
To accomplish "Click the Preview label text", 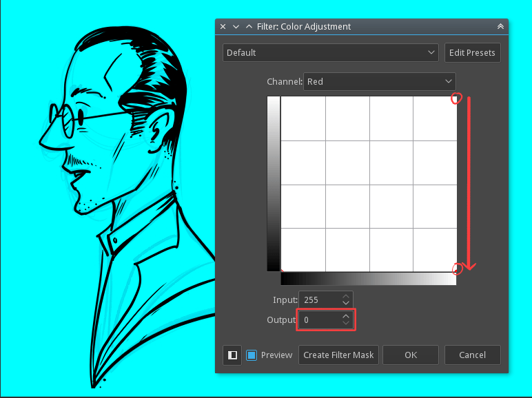I will click(276, 355).
